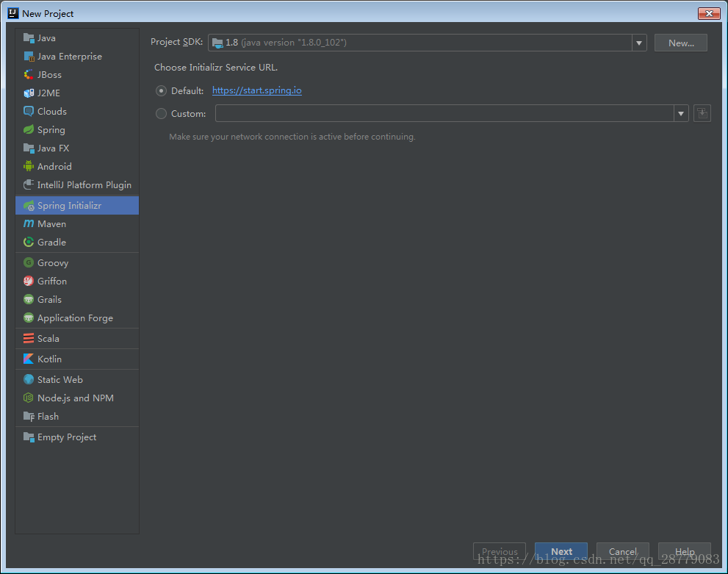Select 'Groovy' label in list
728x574 pixels.
[x=53, y=263]
